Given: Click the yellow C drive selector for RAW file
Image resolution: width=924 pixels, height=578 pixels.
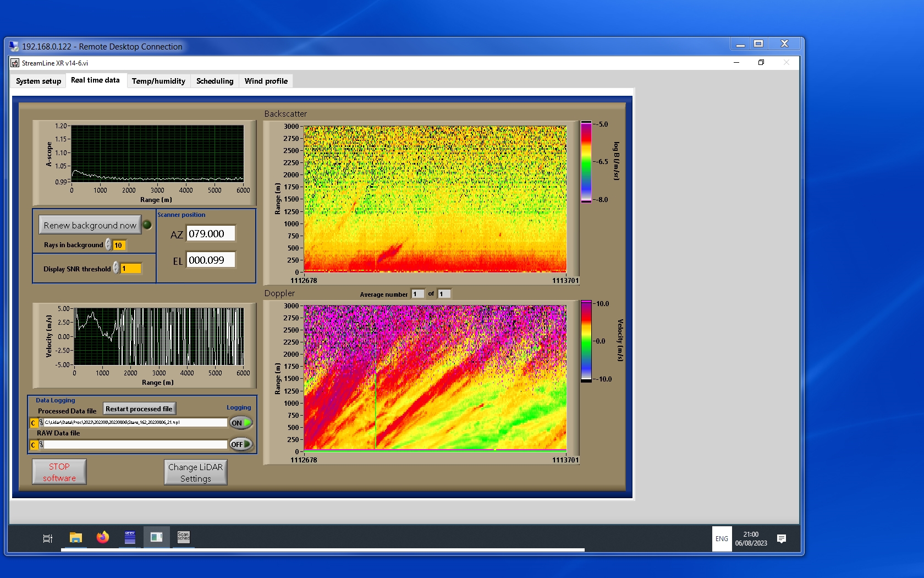Looking at the screenshot, I should coord(34,444).
